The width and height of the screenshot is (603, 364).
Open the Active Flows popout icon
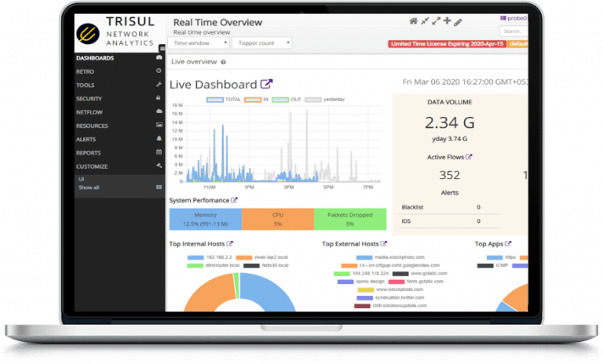(469, 157)
